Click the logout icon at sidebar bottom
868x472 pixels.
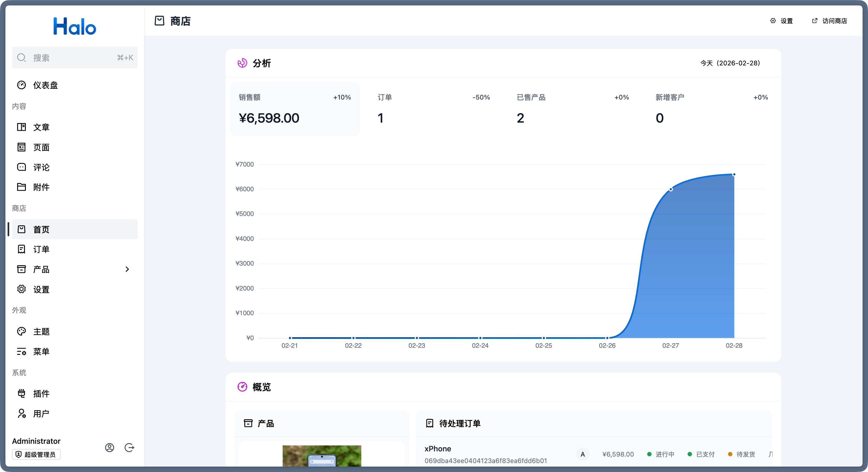[129, 447]
